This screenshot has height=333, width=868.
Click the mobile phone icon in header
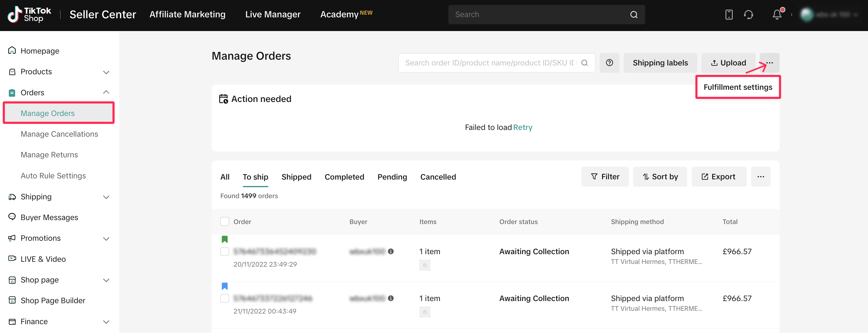click(x=729, y=15)
